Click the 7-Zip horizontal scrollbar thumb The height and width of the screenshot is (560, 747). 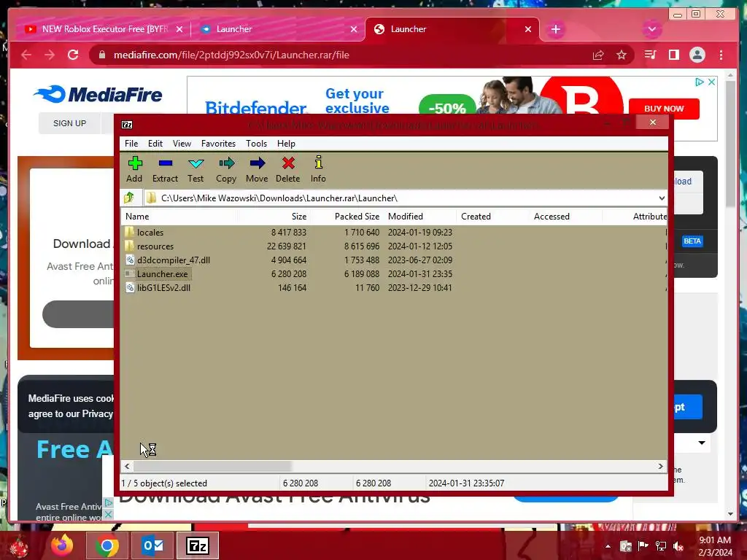(x=212, y=466)
